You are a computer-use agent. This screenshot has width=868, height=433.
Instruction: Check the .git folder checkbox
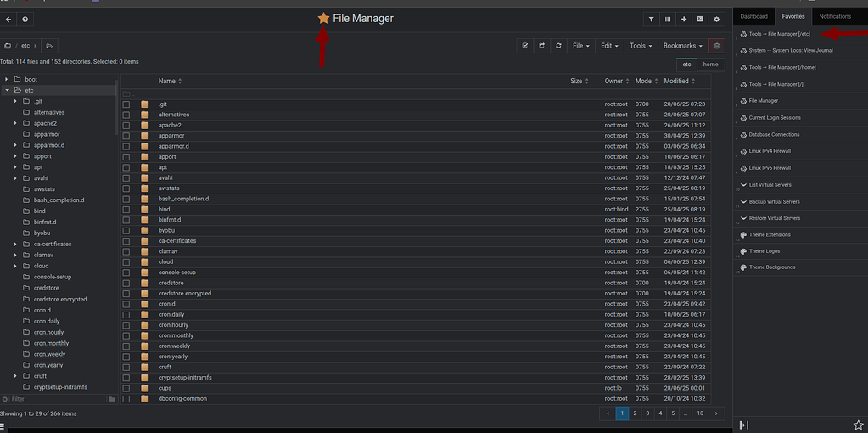click(x=126, y=104)
